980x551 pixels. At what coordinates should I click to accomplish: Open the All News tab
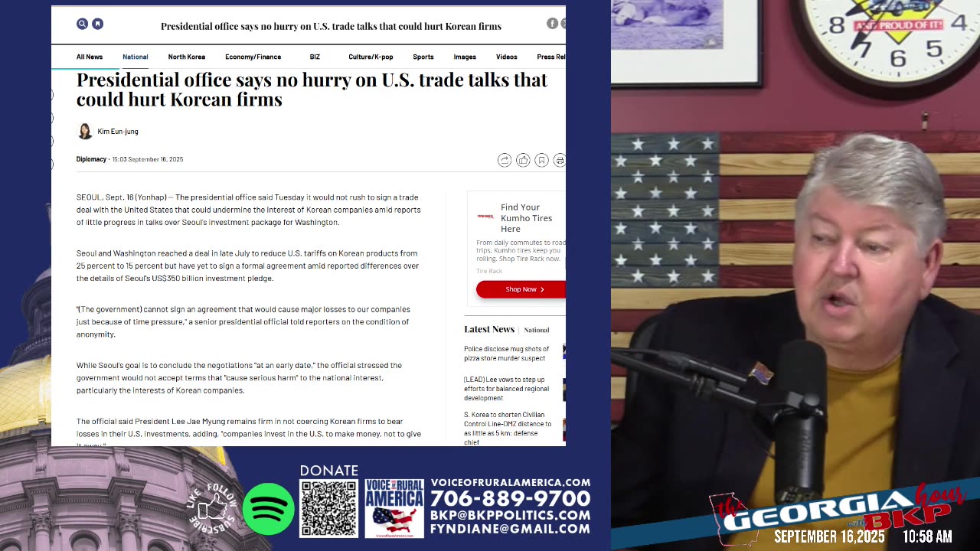tap(90, 57)
